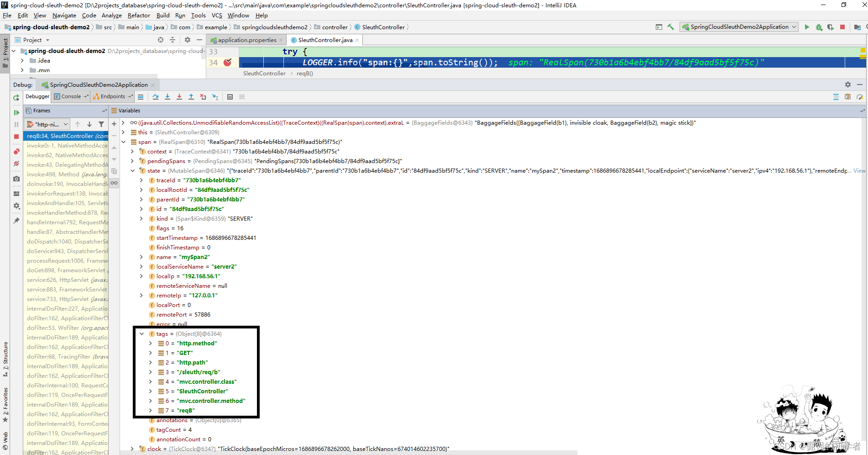Build project with the green hammer icon
The height and width of the screenshot is (455, 868).
coord(670,27)
